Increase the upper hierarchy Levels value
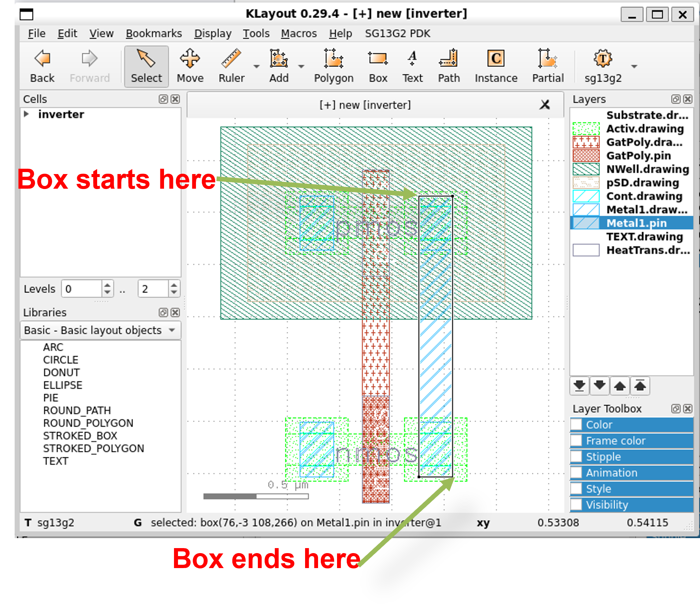Viewport: 700px width, 610px height. (174, 285)
